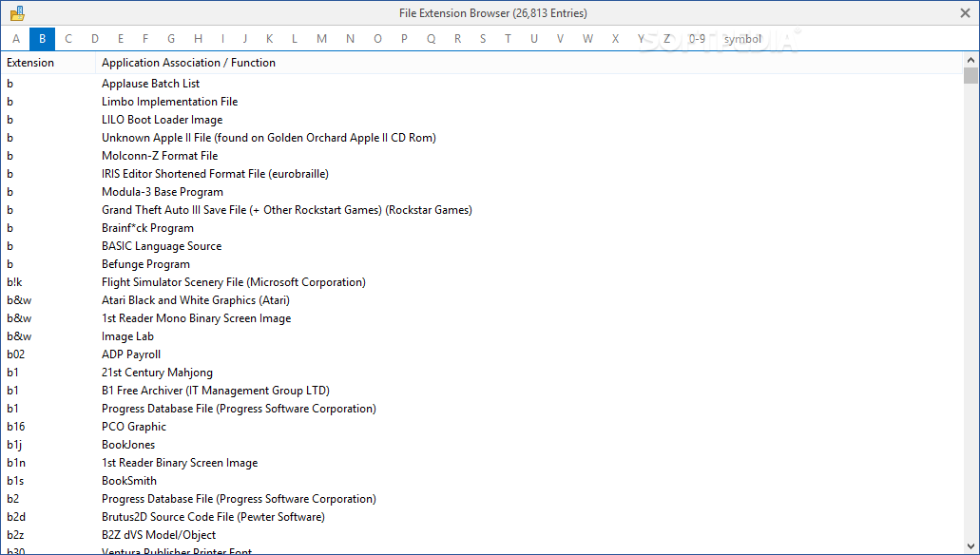Select the 0-9 numeric tab
Viewport: 980px width, 555px height.
coord(697,39)
